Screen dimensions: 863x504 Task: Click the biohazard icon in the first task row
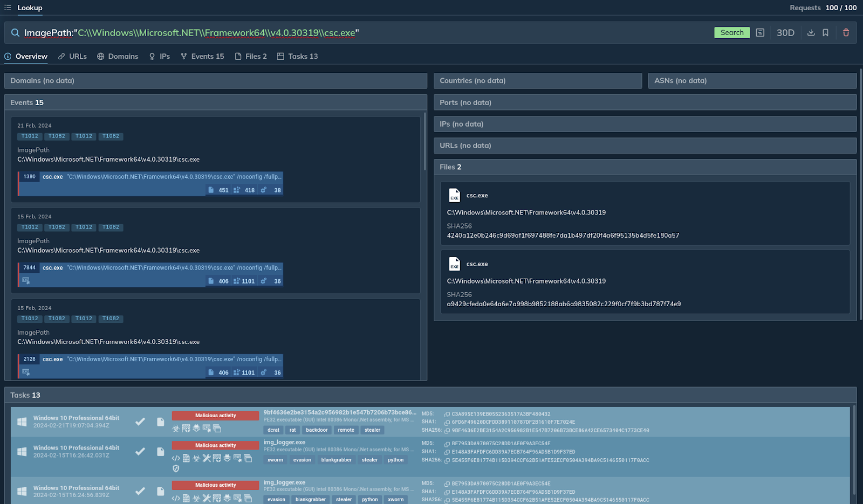point(176,429)
